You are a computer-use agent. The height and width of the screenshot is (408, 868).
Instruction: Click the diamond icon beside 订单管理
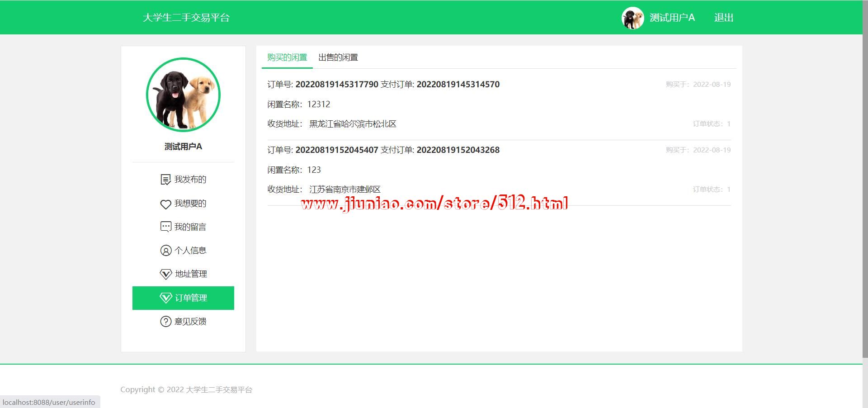tap(165, 298)
